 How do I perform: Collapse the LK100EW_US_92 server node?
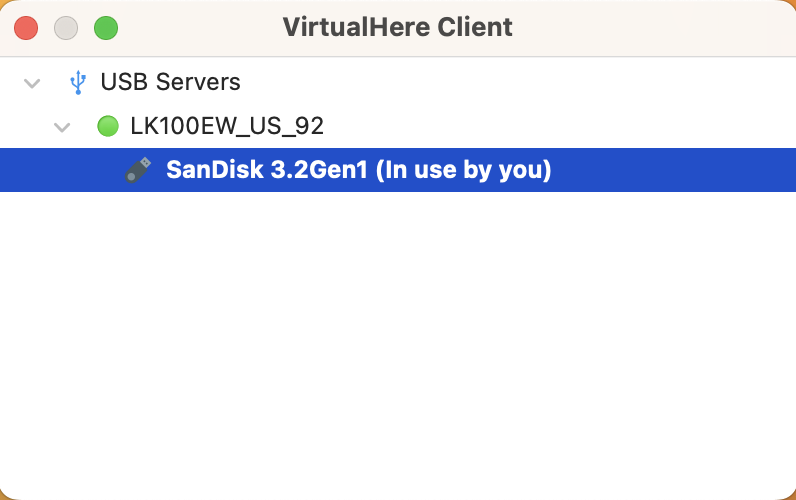coord(63,126)
